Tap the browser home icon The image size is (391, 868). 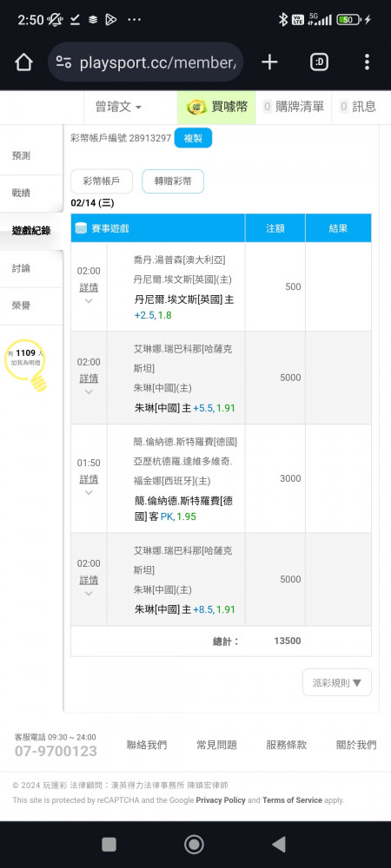[x=23, y=62]
